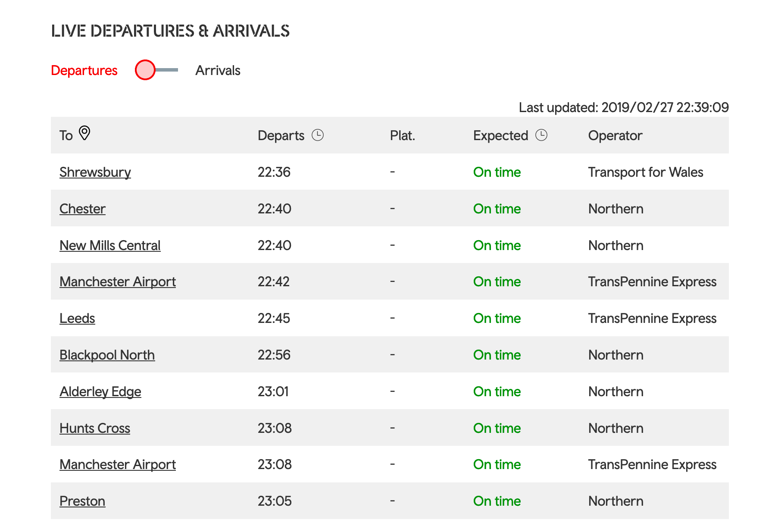Click the Leeds destination link
This screenshot has width=778, height=532.
[77, 318]
